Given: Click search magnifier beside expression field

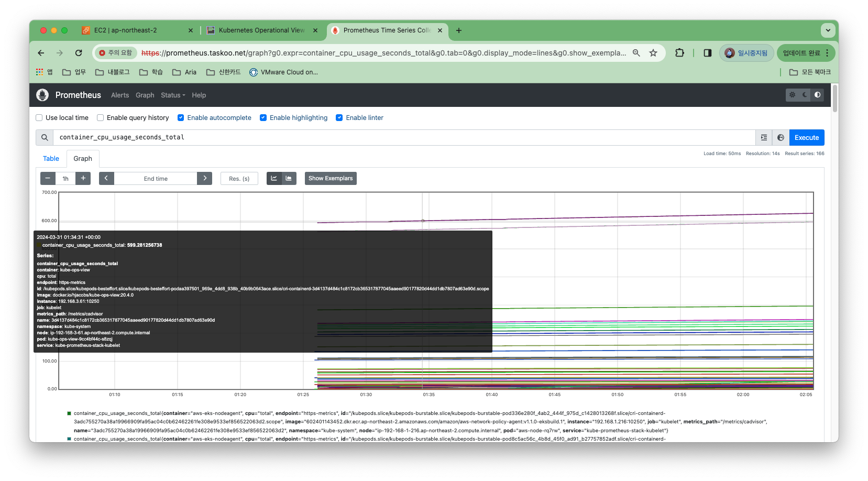Looking at the screenshot, I should (45, 137).
